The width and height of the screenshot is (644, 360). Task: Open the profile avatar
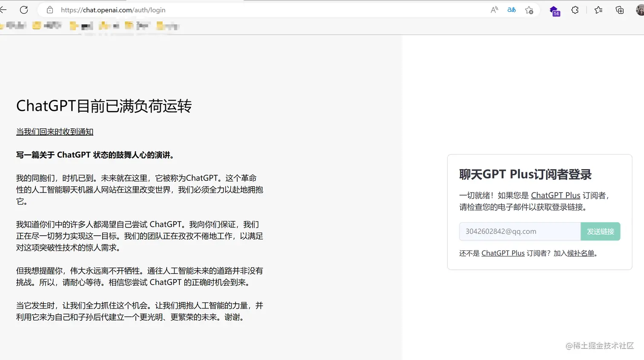click(x=640, y=10)
